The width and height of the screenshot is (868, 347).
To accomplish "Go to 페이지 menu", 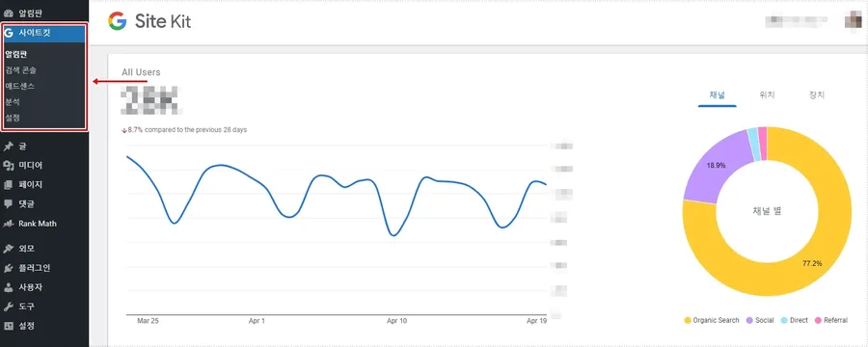I will [44, 184].
